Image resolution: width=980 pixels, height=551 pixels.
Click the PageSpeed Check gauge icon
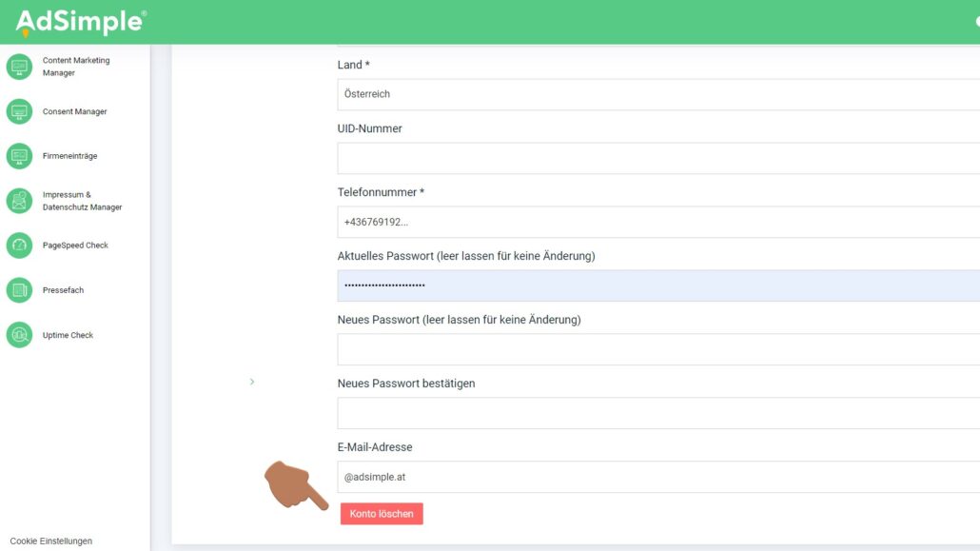click(x=19, y=246)
